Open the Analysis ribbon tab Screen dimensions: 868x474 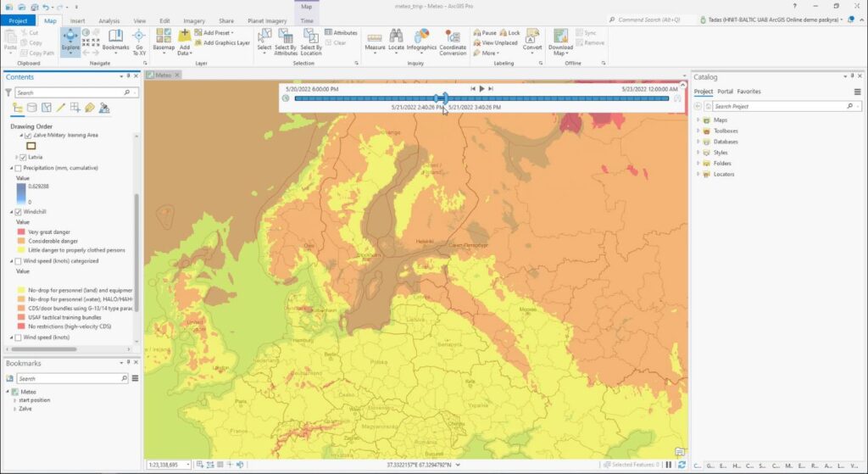108,20
